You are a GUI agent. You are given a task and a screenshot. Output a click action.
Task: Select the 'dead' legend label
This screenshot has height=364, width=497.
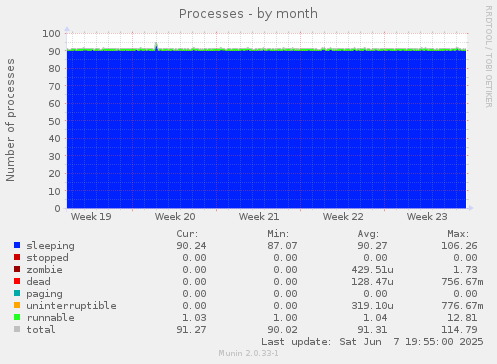[x=38, y=282]
